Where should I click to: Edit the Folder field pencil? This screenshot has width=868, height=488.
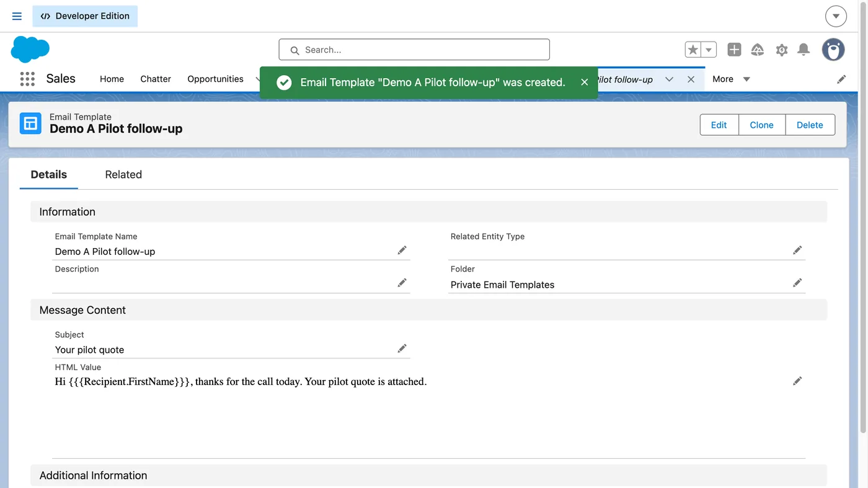click(x=797, y=282)
